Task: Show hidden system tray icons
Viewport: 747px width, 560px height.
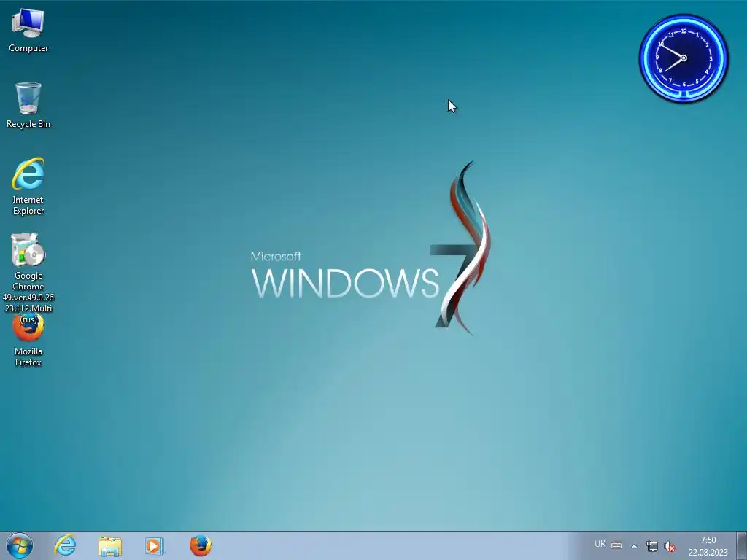Action: (634, 546)
